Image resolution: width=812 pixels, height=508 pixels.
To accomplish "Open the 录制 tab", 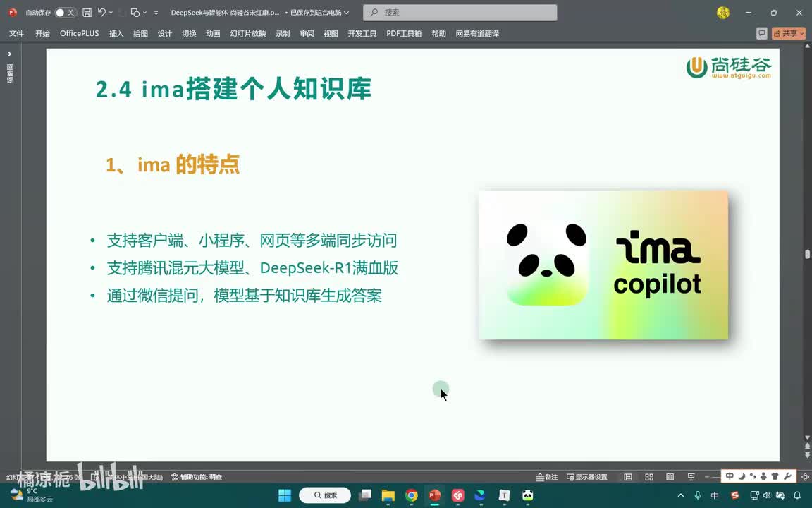I will (283, 33).
